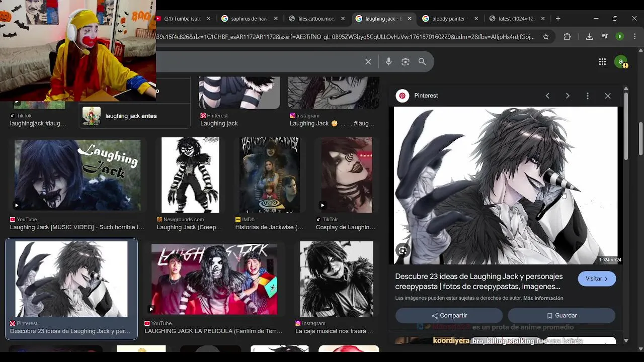
Task: Click the Pinterest logo in preview header
Action: (x=402, y=96)
